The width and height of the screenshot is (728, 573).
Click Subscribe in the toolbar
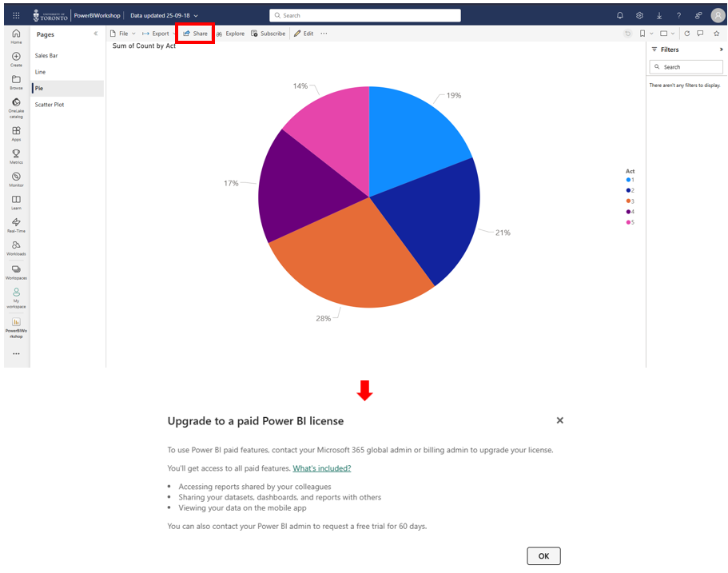[269, 34]
